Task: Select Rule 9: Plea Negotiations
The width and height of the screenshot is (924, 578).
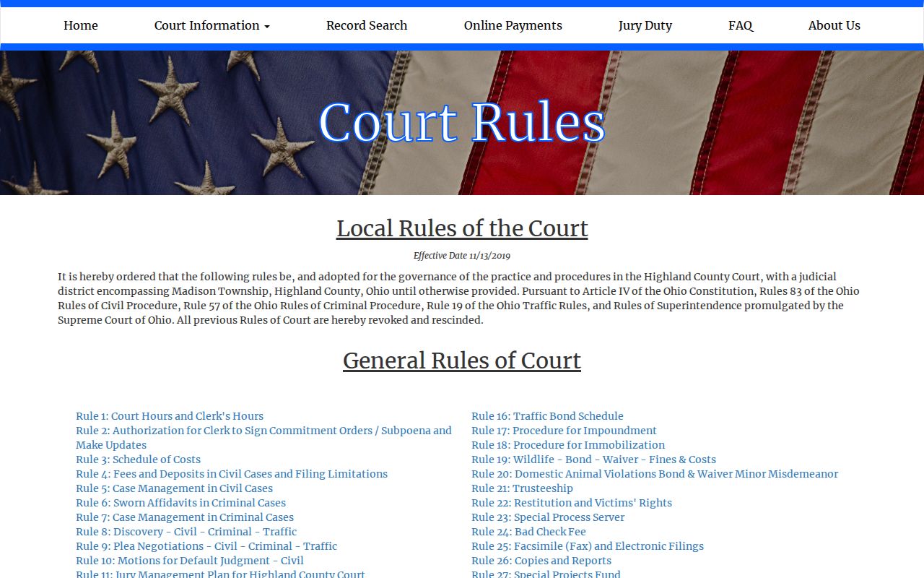Action: pos(206,546)
